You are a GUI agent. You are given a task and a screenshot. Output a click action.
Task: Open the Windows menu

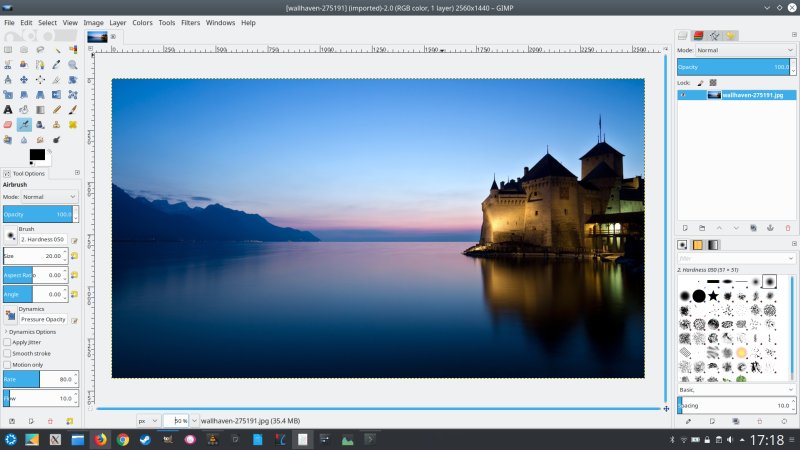(220, 22)
